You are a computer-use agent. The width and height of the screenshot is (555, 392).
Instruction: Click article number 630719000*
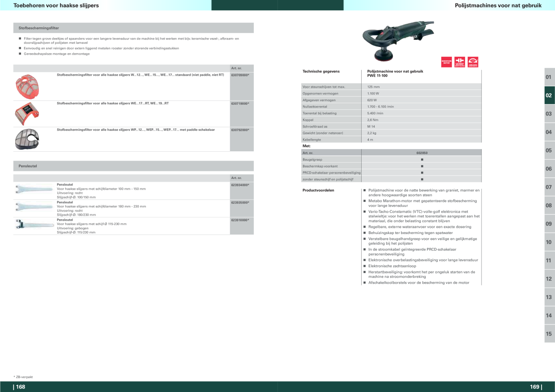click(240, 103)
